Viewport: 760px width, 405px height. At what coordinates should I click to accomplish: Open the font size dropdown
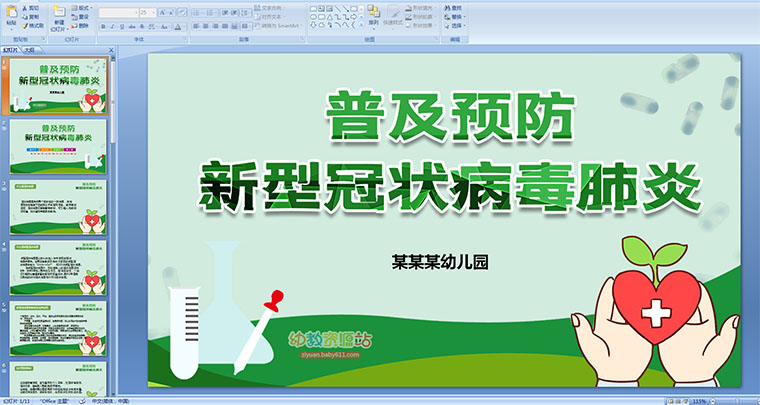(148, 12)
